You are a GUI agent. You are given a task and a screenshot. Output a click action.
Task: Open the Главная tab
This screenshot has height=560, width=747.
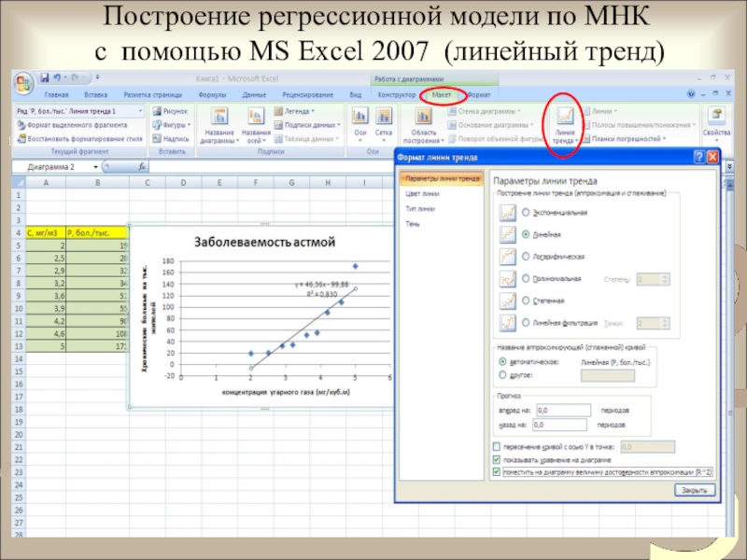pos(56,95)
